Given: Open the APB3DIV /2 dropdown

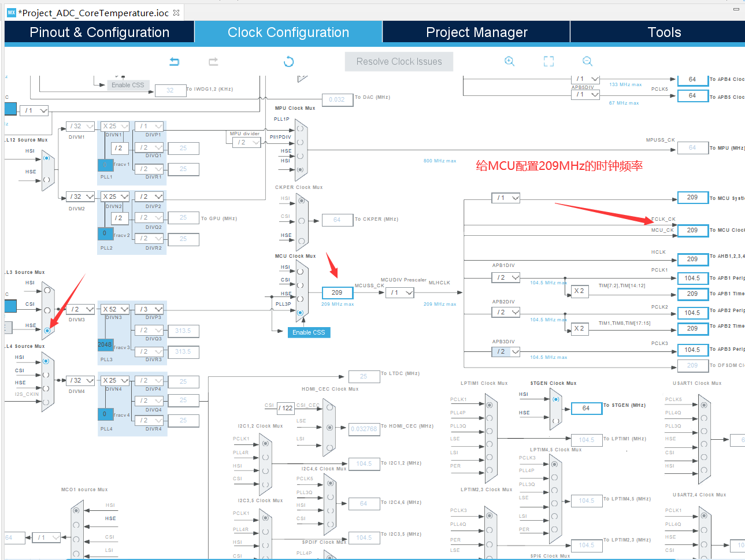Looking at the screenshot, I should coord(506,351).
